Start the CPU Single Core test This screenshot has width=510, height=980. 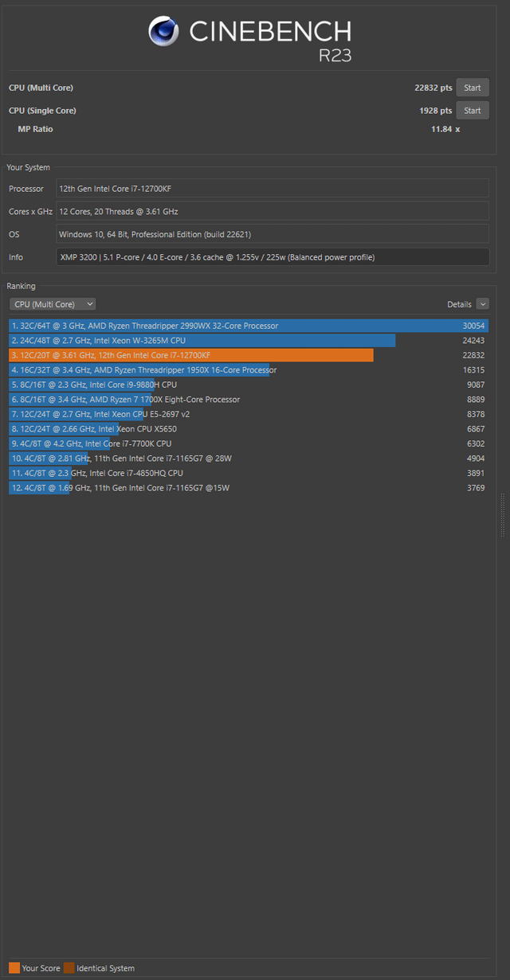[473, 111]
